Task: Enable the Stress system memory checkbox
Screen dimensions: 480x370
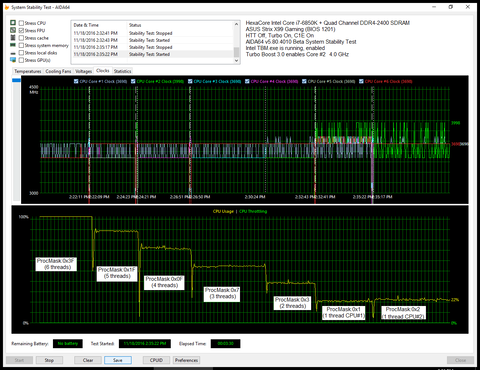Action: [x=21, y=45]
